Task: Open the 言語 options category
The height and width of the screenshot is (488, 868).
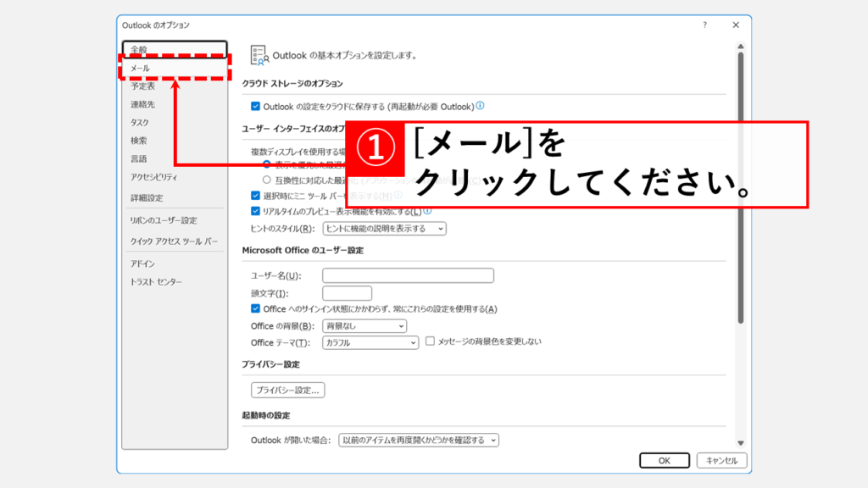Action: [x=175, y=159]
